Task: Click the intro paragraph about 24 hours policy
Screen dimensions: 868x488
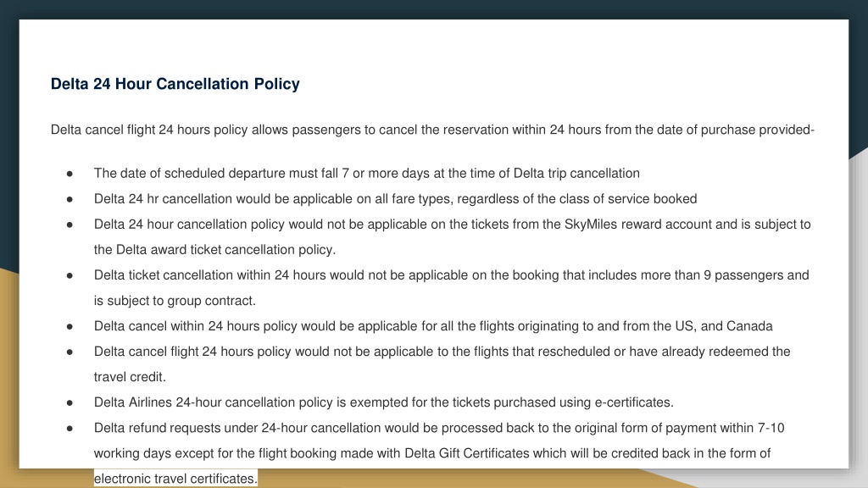Action: click(432, 130)
